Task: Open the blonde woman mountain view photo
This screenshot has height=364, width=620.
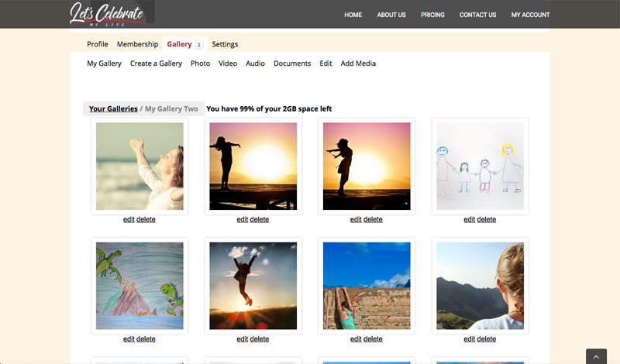Action: pos(480,286)
